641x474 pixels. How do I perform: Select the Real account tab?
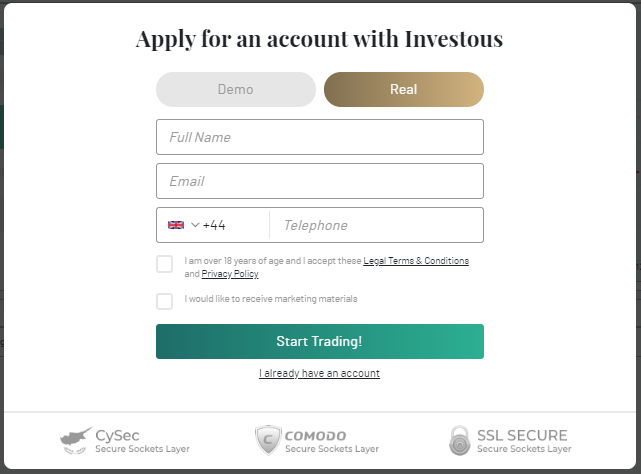pyautogui.click(x=404, y=89)
